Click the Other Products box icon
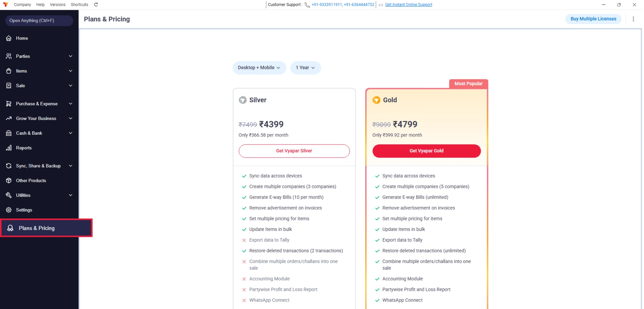This screenshot has width=644, height=309. (9, 181)
